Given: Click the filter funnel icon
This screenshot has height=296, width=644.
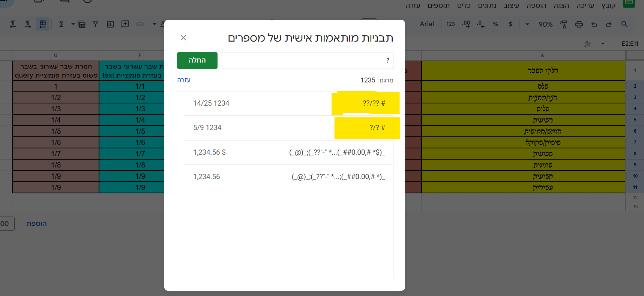Looking at the screenshot, I should click(95, 24).
